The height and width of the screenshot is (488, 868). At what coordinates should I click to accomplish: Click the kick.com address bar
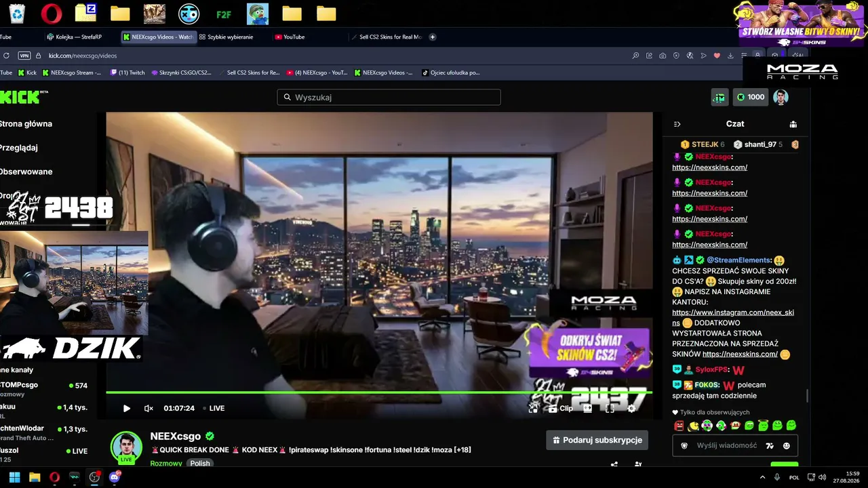tap(83, 56)
